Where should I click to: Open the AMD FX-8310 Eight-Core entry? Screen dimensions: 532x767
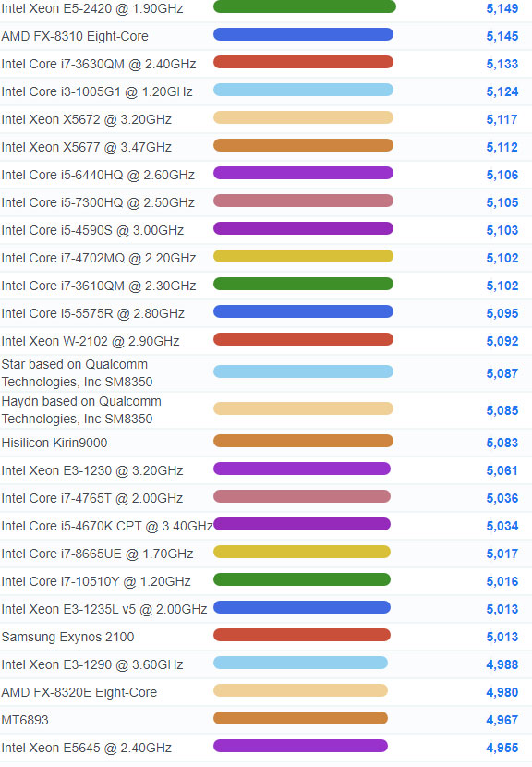(75, 36)
